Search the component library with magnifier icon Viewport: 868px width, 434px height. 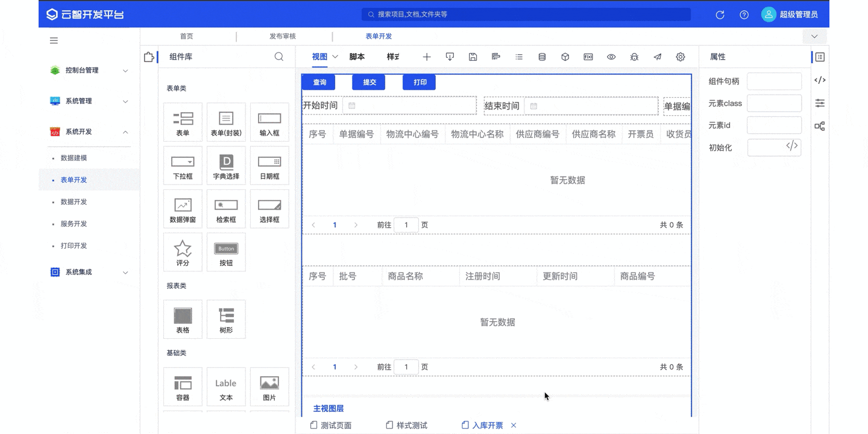coord(279,57)
